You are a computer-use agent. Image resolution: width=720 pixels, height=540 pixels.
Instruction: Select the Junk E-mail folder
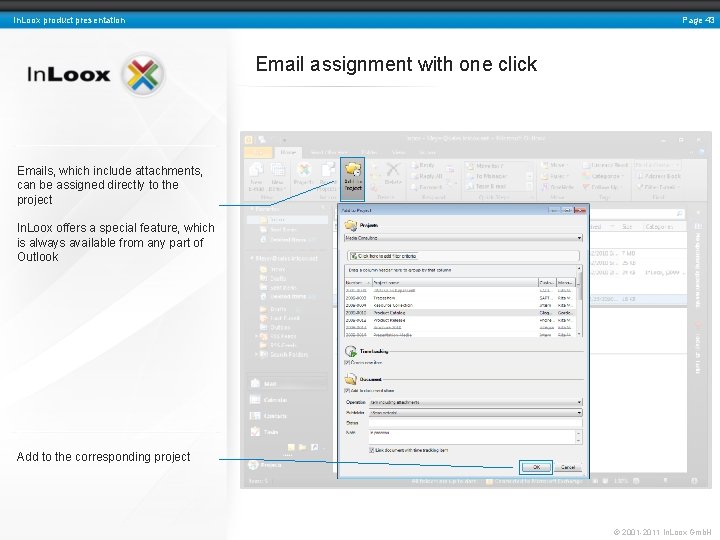pos(280,318)
